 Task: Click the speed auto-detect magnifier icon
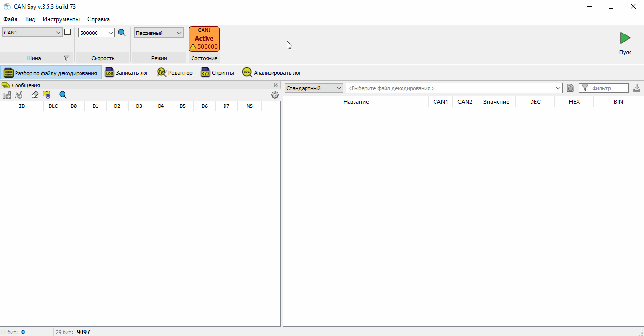[122, 33]
